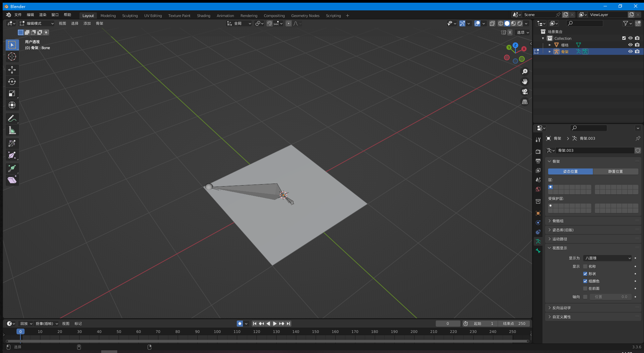Choose the Move tool

[x=12, y=70]
